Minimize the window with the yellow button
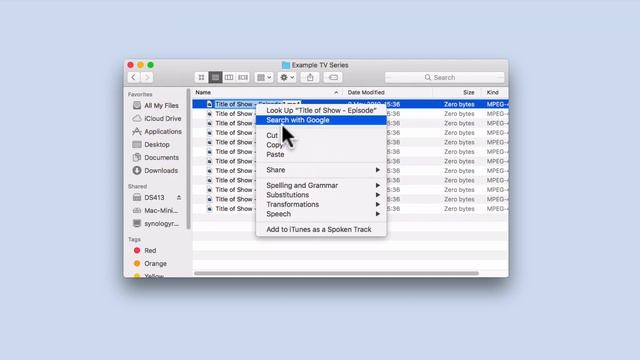 [x=140, y=65]
